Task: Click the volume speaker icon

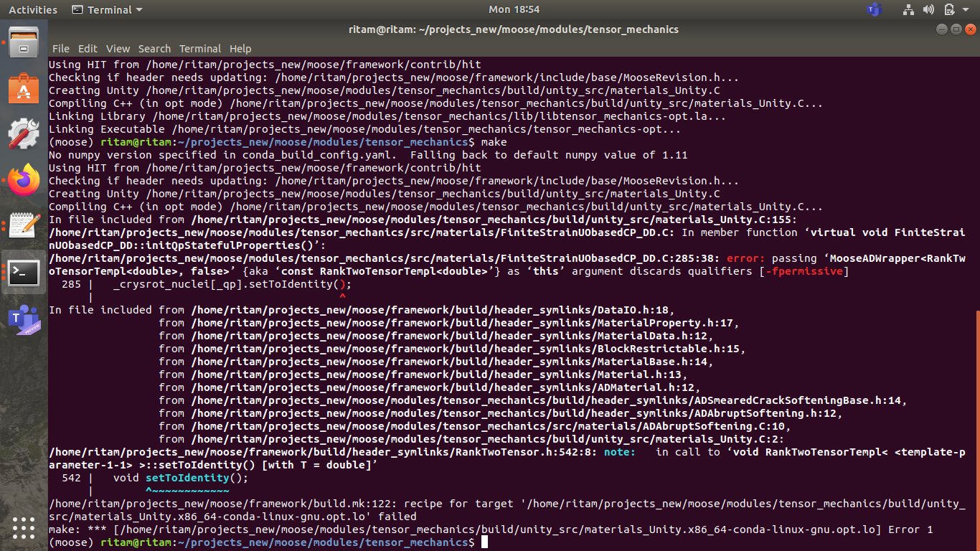Action: (x=928, y=9)
